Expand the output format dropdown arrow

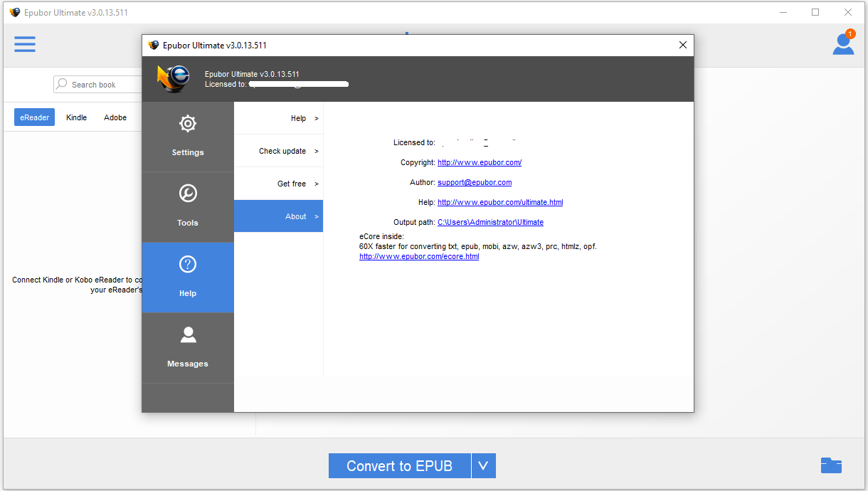pos(483,466)
